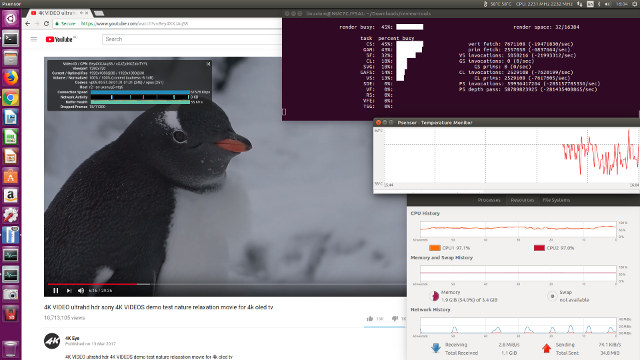
Task: Change the CPU2 red color swatch
Action: [x=539, y=248]
